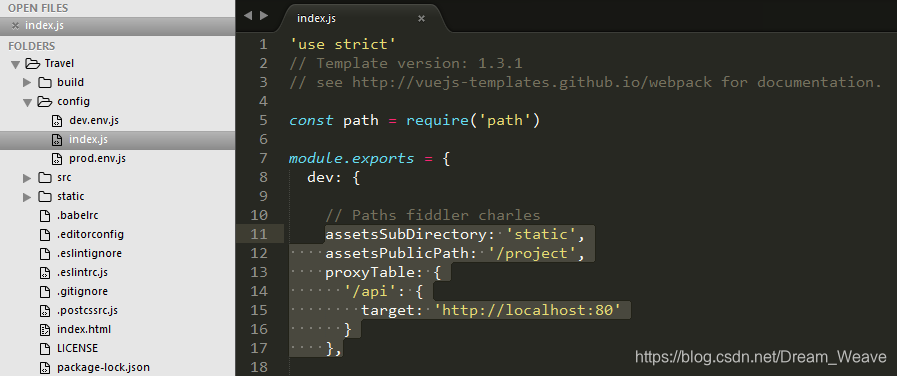Close index.js in the Open Files list

[15, 26]
